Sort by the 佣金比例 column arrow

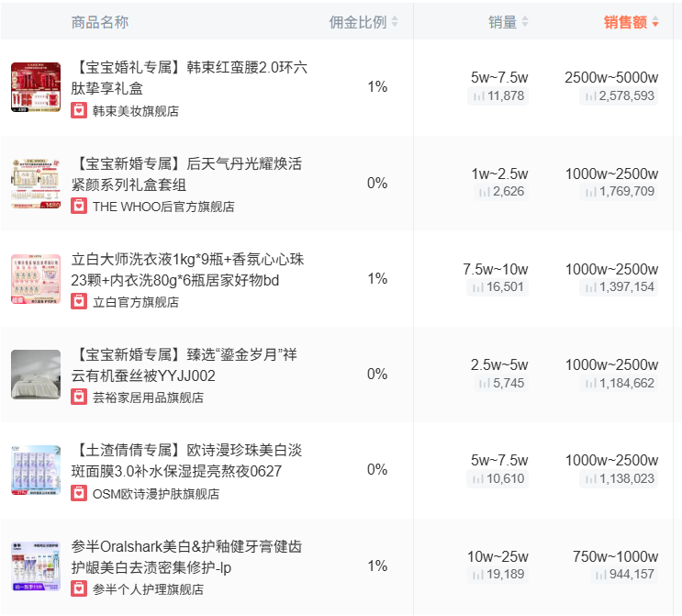click(395, 23)
